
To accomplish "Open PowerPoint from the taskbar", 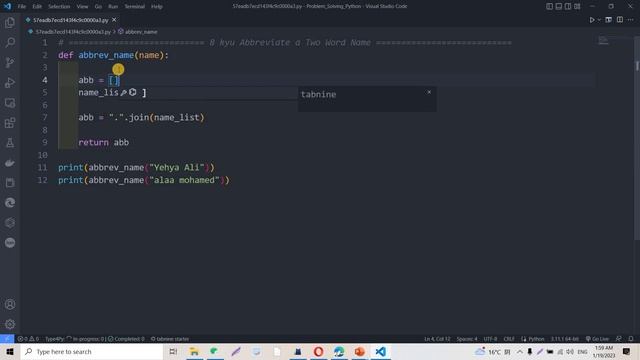I will click(360, 351).
